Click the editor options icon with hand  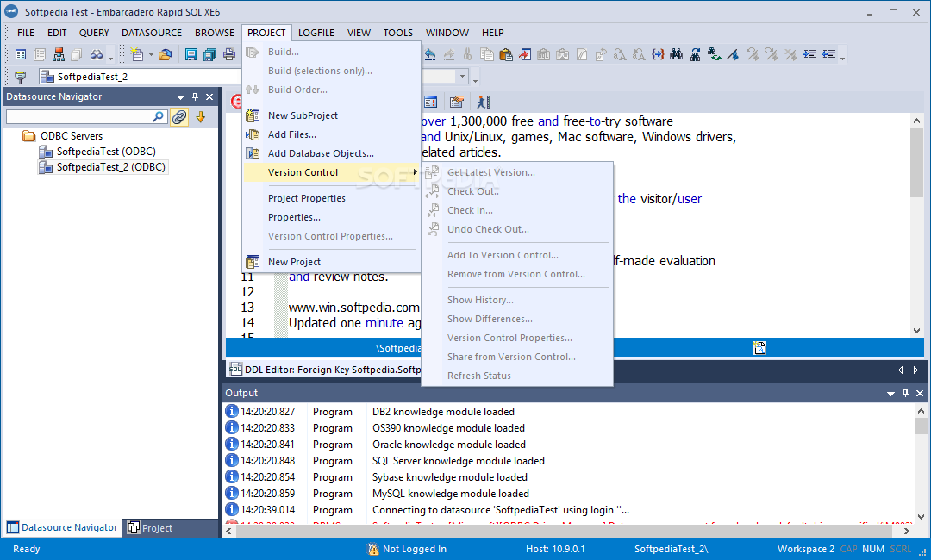coord(456,102)
